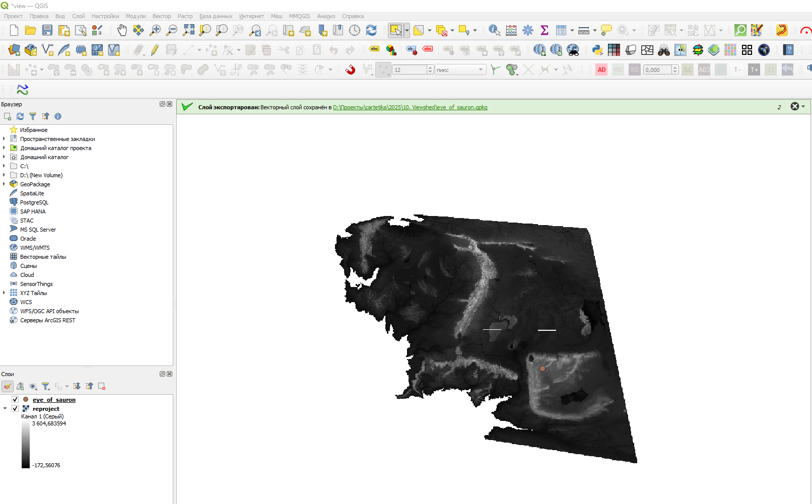Increase the snapping tolerance with spinner
Screen dimensions: 812x504
430,67
